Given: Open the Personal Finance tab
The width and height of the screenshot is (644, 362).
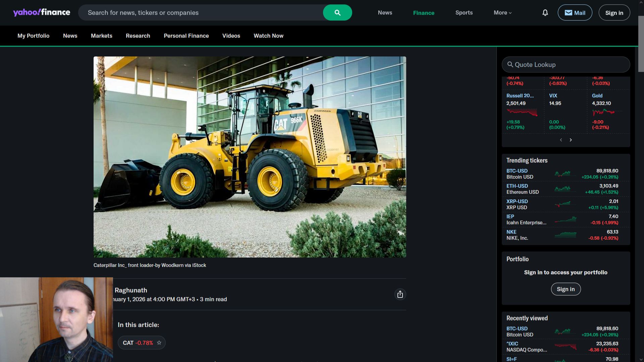Looking at the screenshot, I should [x=186, y=36].
